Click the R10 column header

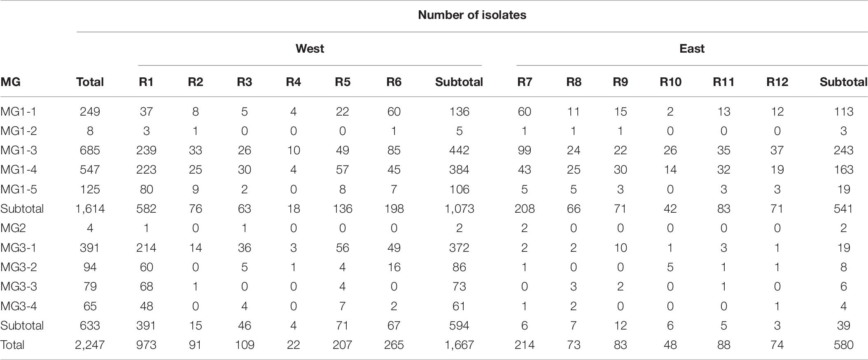point(670,82)
